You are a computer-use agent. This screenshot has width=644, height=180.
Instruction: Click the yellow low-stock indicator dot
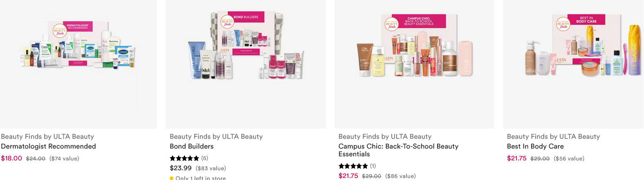(x=171, y=178)
